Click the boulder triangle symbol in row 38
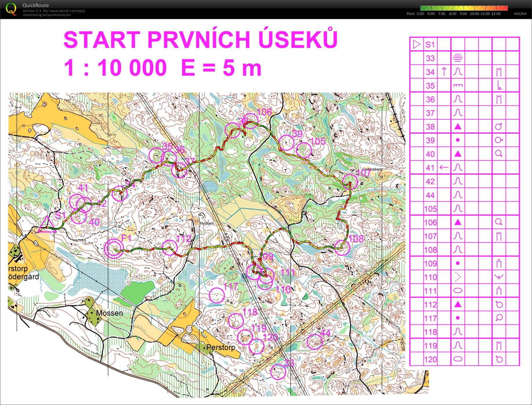This screenshot has width=532, height=405. [x=458, y=127]
